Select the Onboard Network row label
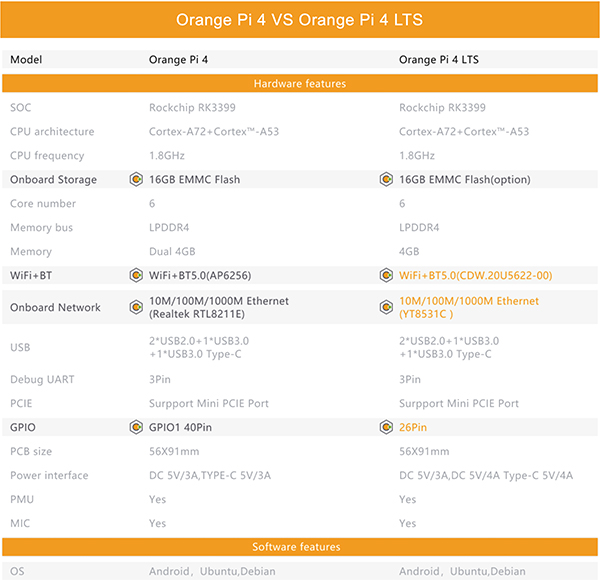This screenshot has height=580, width=600. (x=55, y=307)
